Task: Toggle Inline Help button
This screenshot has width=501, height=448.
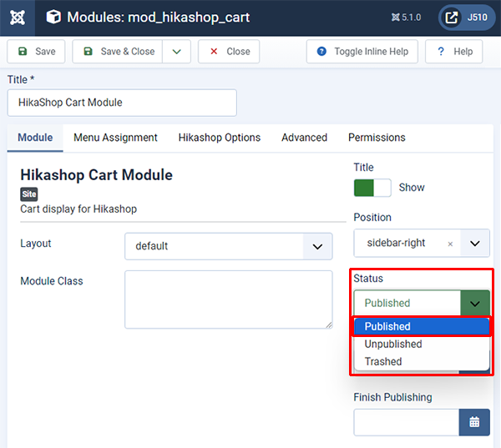Action: (x=362, y=52)
